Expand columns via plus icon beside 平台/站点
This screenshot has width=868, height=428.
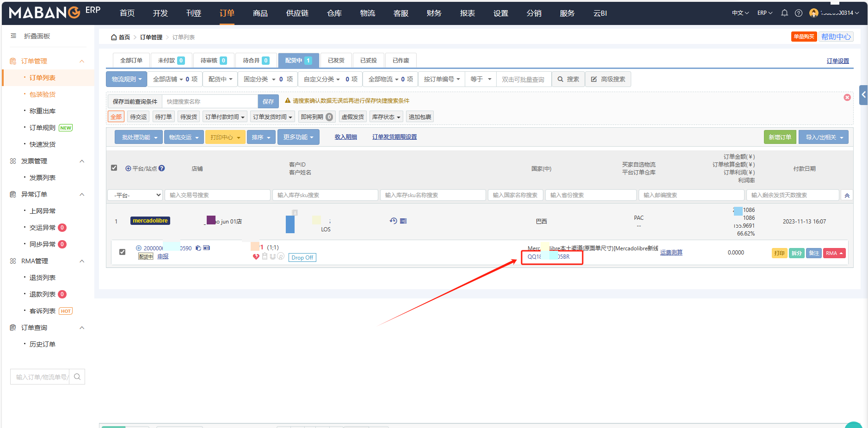[x=128, y=168]
